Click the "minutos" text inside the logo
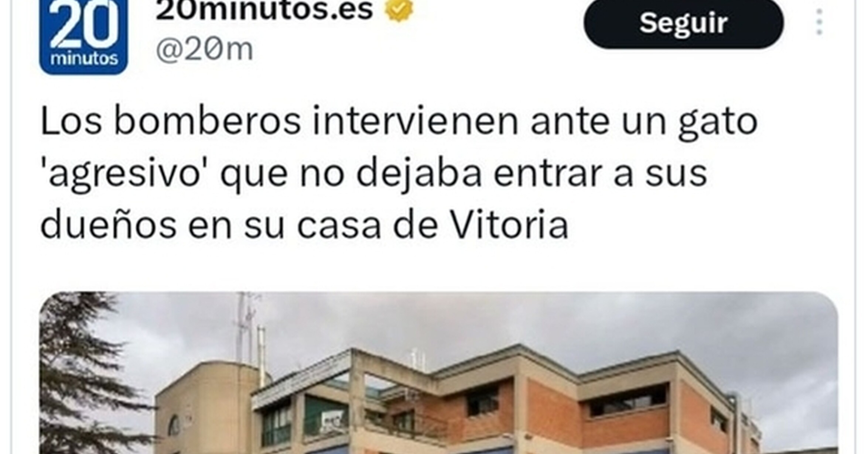Image resolution: width=868 pixels, height=454 pixels. click(x=84, y=59)
